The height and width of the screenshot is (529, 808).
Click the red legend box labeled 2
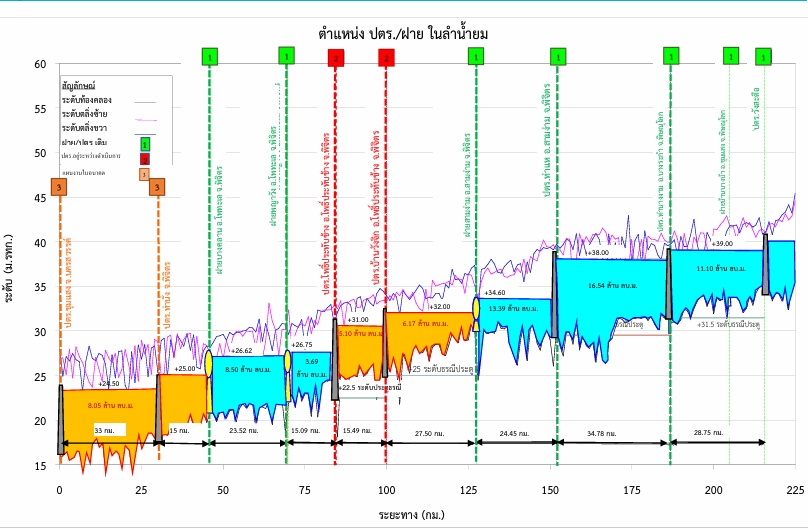point(145,158)
